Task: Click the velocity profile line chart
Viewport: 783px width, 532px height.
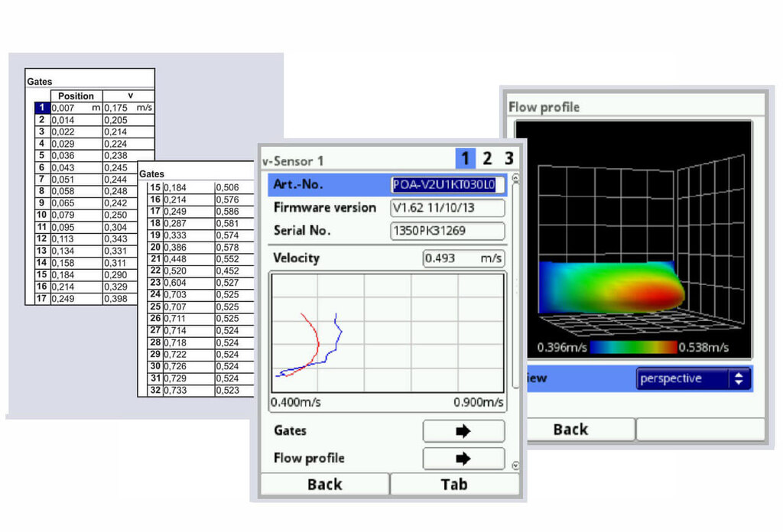Action: coord(387,332)
